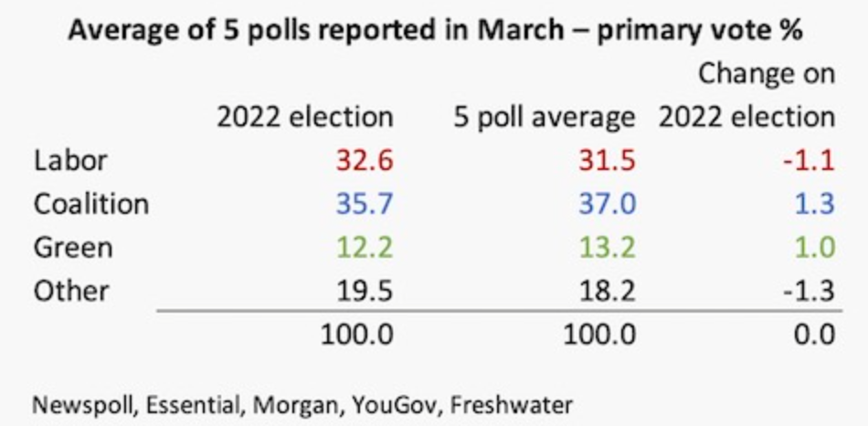Click the pollster source footnote text
Screen dimensions: 868x426
click(x=302, y=402)
